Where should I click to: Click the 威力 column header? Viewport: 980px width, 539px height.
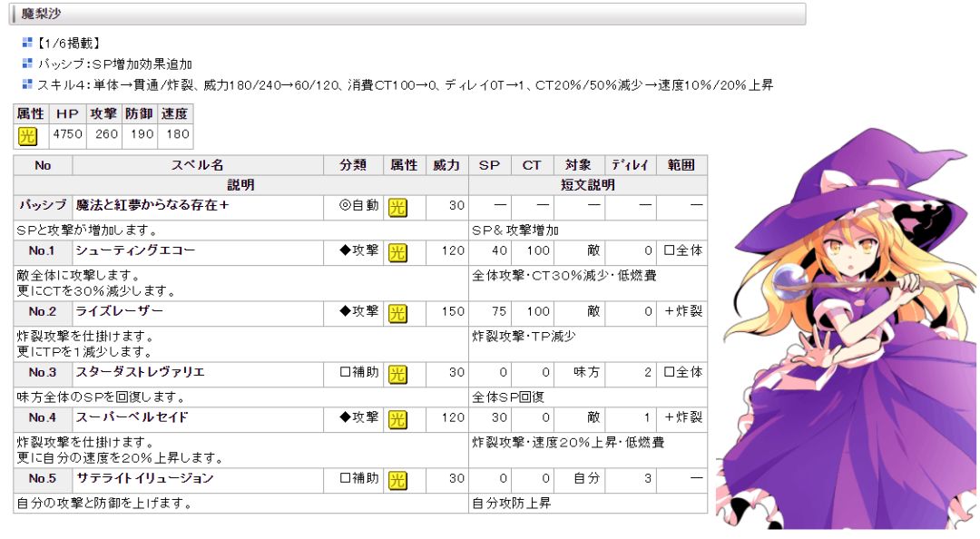(446, 165)
